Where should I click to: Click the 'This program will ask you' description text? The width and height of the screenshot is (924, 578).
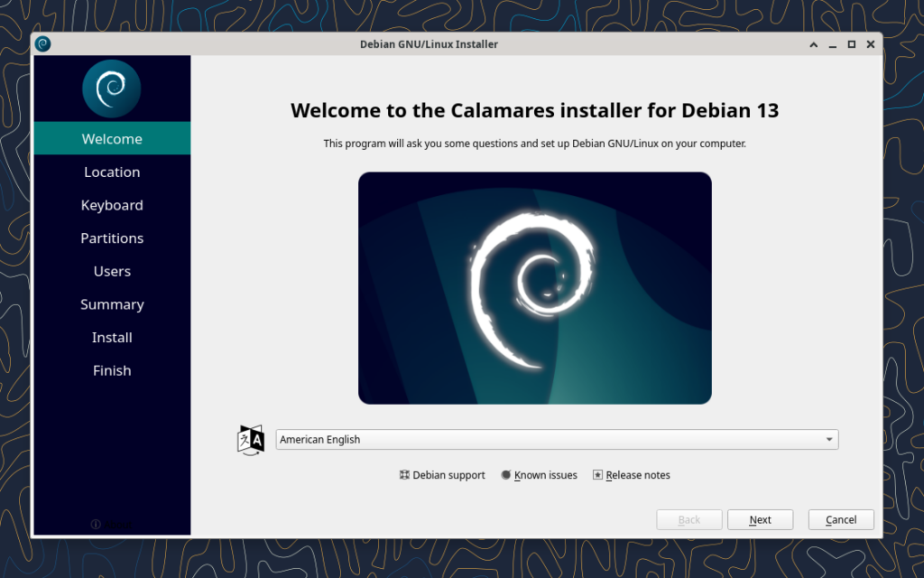(x=534, y=144)
